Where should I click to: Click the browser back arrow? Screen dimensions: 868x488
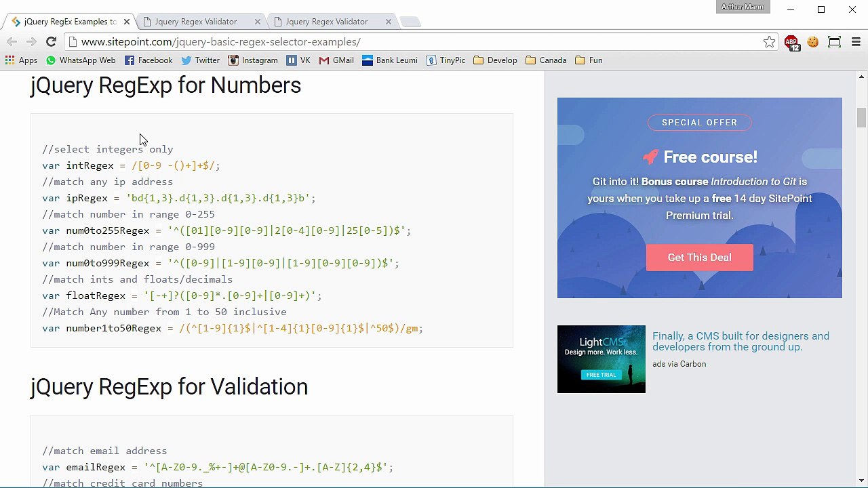point(12,42)
